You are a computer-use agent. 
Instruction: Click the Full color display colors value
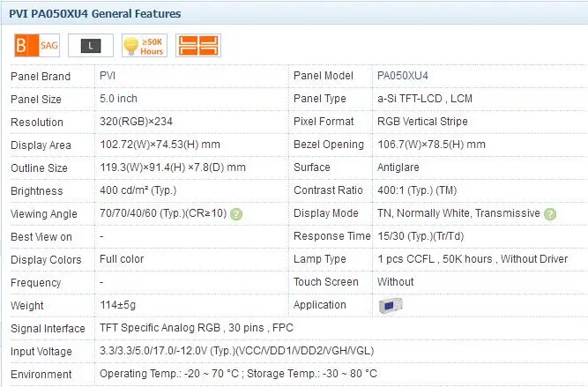122,259
